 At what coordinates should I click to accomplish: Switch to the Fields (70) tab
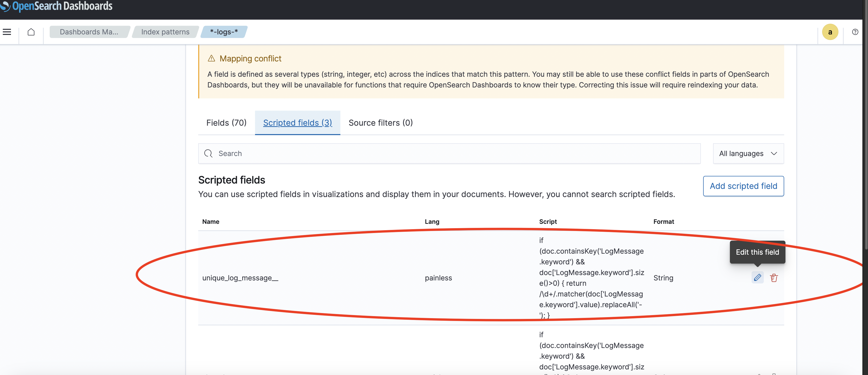tap(226, 122)
